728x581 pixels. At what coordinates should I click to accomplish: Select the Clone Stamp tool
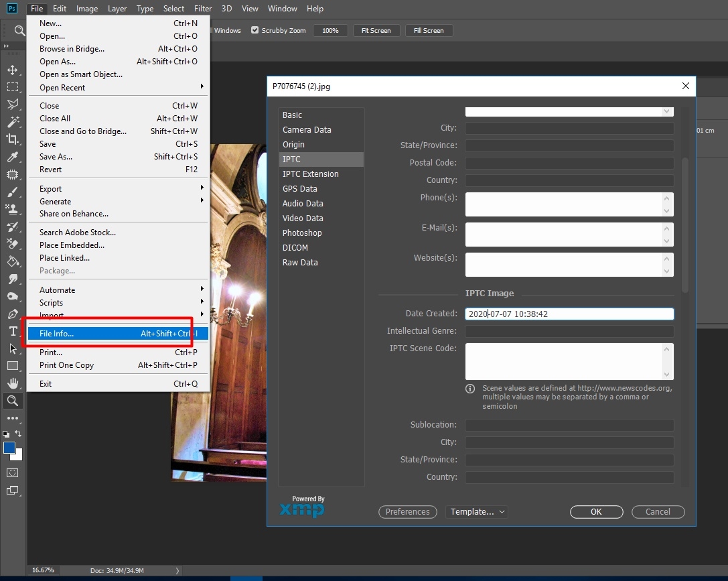click(x=13, y=209)
